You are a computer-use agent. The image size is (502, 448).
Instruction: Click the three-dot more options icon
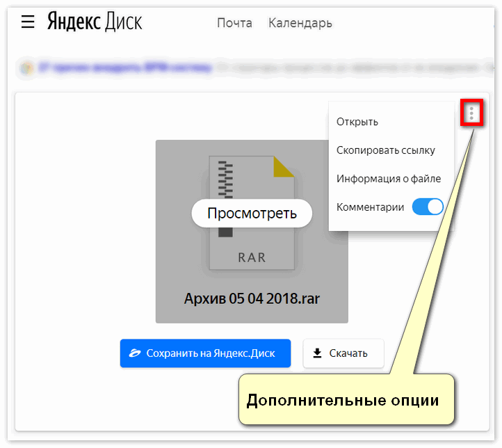pyautogui.click(x=471, y=113)
